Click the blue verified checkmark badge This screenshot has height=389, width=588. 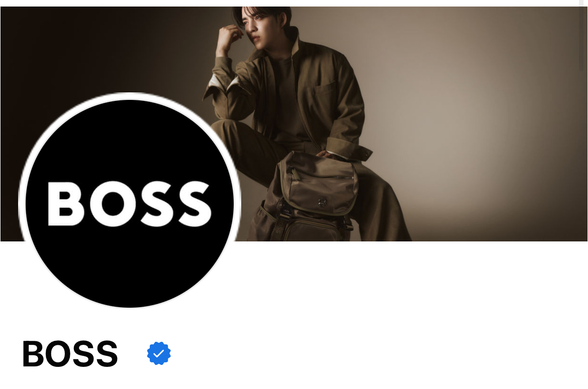(159, 353)
